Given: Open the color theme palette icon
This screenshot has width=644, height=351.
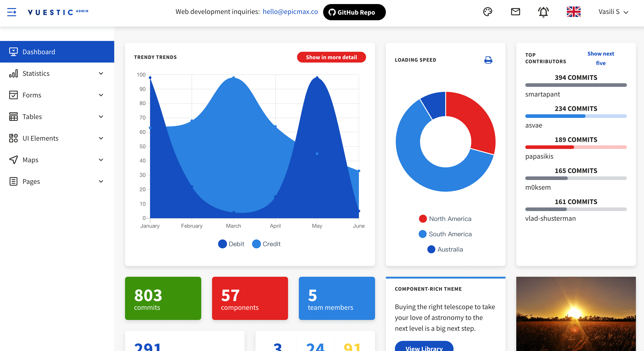Looking at the screenshot, I should pos(487,12).
